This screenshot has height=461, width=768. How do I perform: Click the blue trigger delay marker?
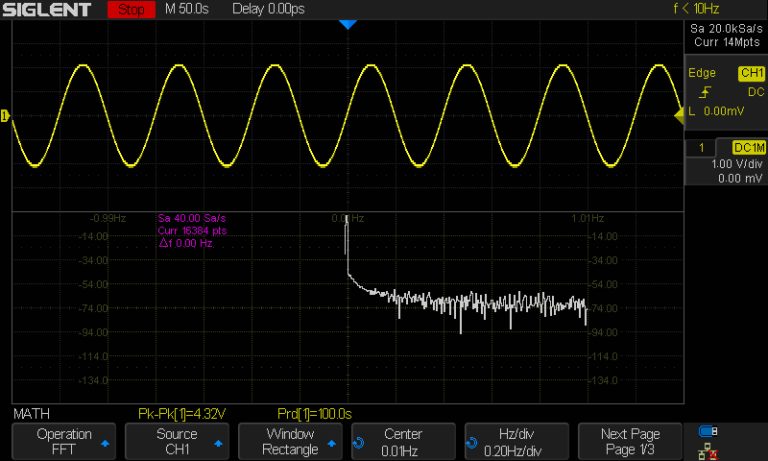coord(347,24)
